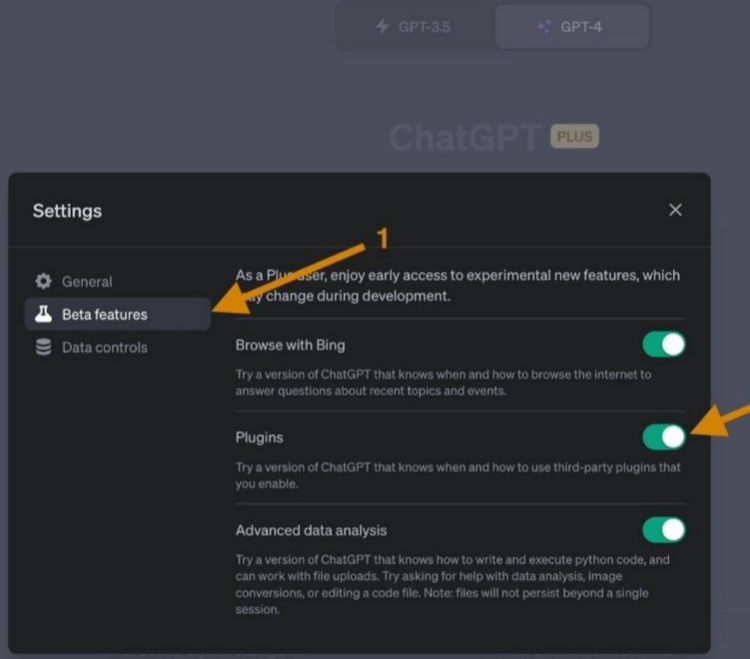Close the Settings dialog with the X
Viewport: 750px width, 659px height.
[675, 210]
